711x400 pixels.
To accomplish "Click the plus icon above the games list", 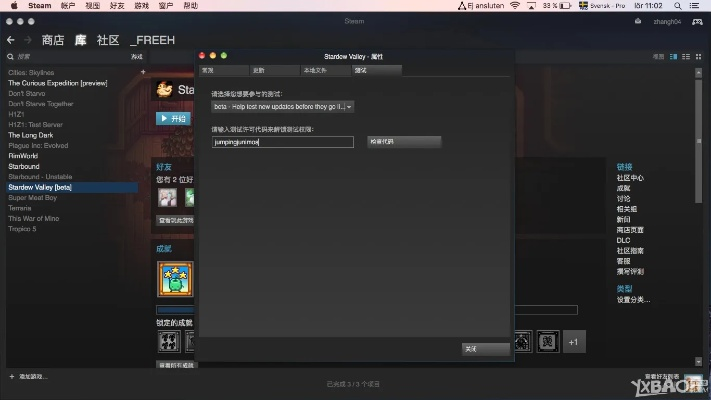I will point(143,72).
